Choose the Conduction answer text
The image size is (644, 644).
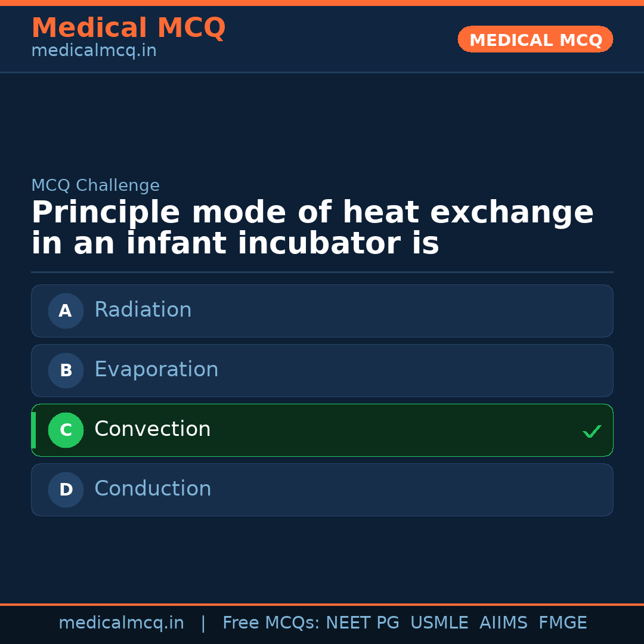(x=153, y=489)
